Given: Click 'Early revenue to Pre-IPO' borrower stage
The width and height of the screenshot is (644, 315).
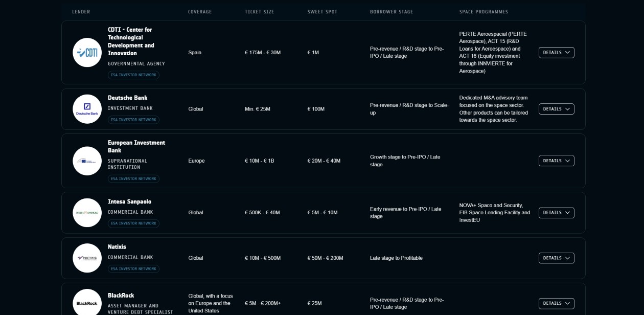Looking at the screenshot, I should point(406,213).
